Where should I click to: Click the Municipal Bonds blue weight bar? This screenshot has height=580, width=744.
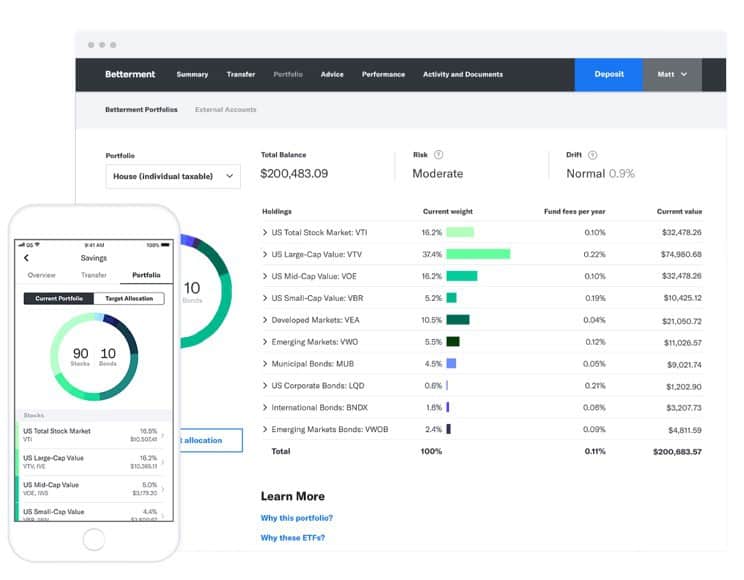pos(451,364)
